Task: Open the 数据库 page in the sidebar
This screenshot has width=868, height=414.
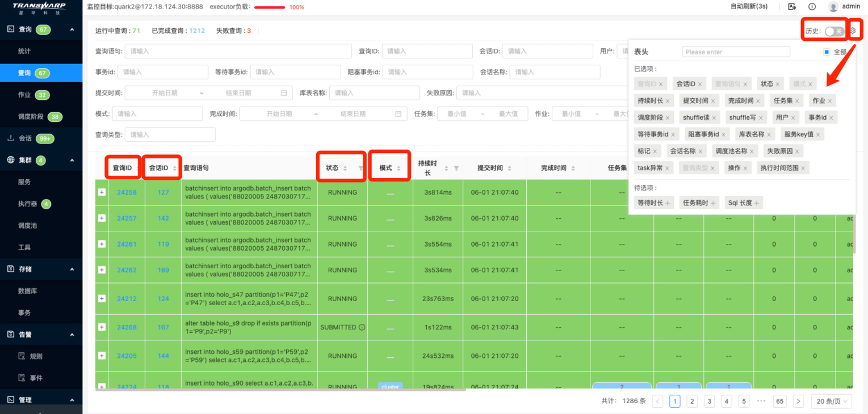Action: click(x=27, y=291)
